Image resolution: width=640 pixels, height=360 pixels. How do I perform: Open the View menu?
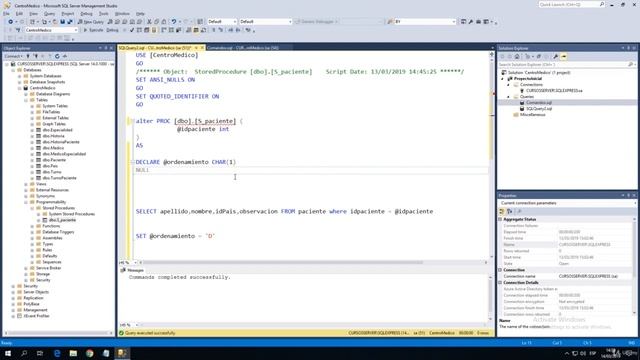click(33, 13)
